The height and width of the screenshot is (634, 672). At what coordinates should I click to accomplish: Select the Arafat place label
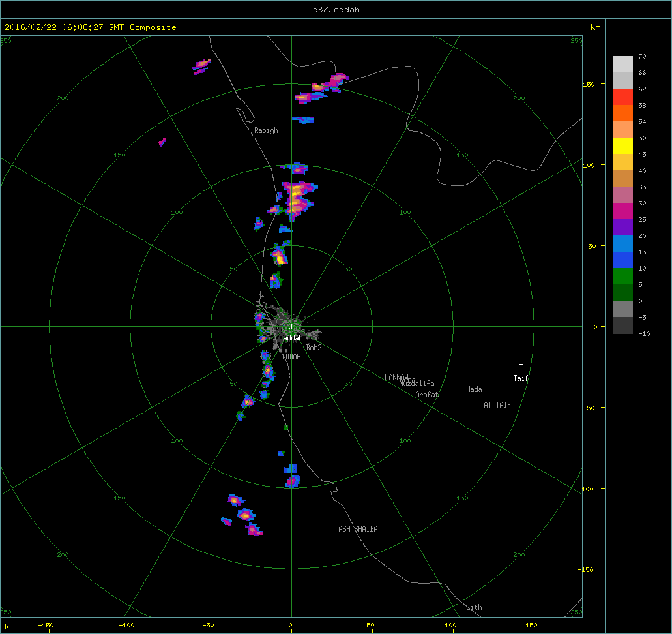(x=427, y=395)
